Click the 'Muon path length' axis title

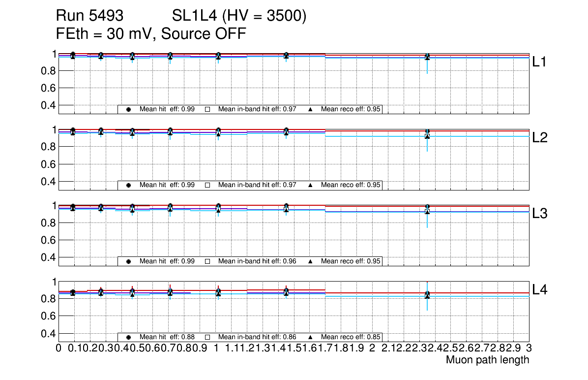click(x=487, y=360)
